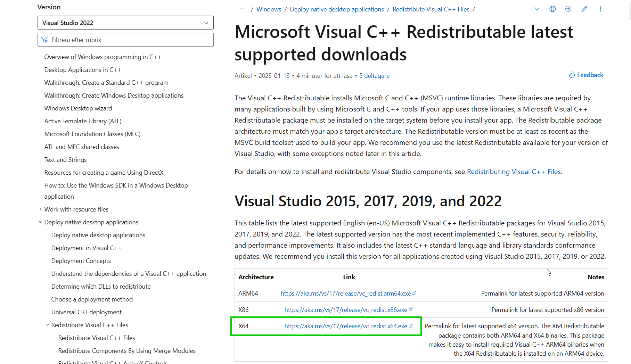The width and height of the screenshot is (631, 364).
Task: Open Choose a deployment method item
Action: click(x=92, y=299)
